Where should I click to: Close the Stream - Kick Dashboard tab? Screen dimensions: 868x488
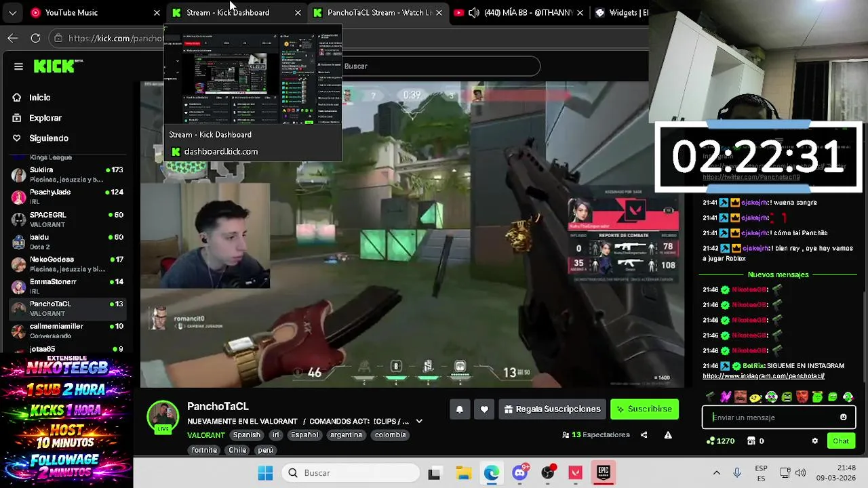[x=298, y=13]
